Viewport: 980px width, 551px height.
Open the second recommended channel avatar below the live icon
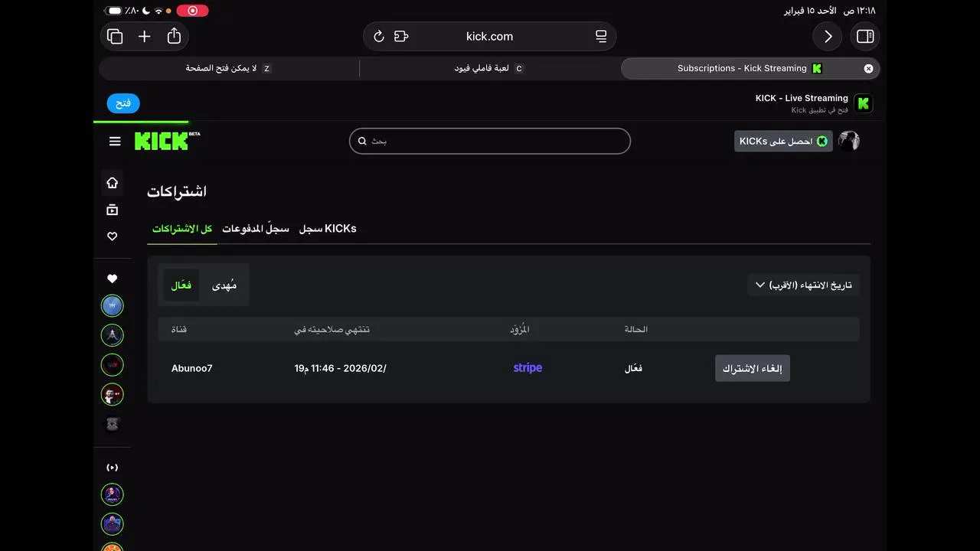pyautogui.click(x=113, y=524)
